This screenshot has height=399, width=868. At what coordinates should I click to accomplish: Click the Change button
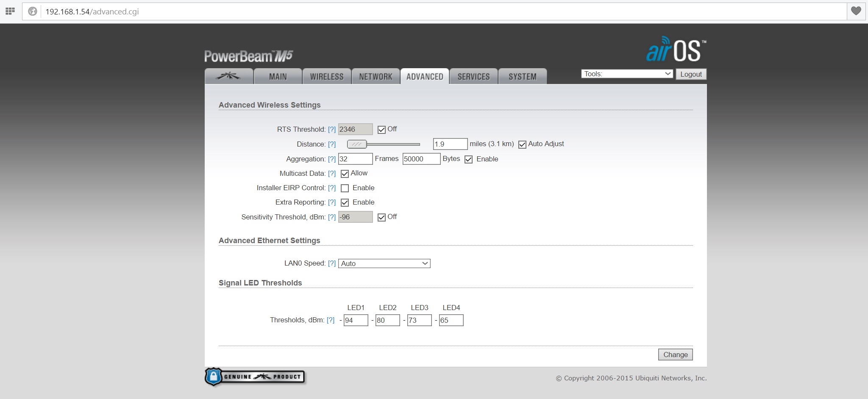coord(676,355)
